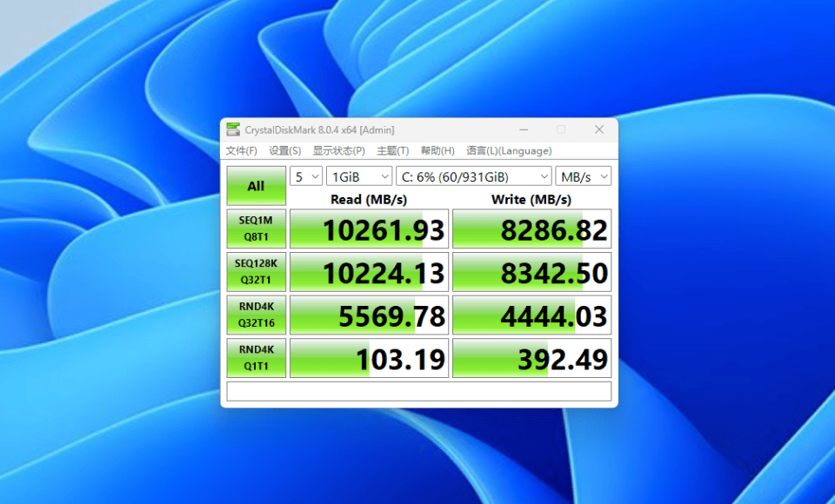
Task: Expand the drive dropdown C: 6% (60/931GiB)
Action: [474, 176]
